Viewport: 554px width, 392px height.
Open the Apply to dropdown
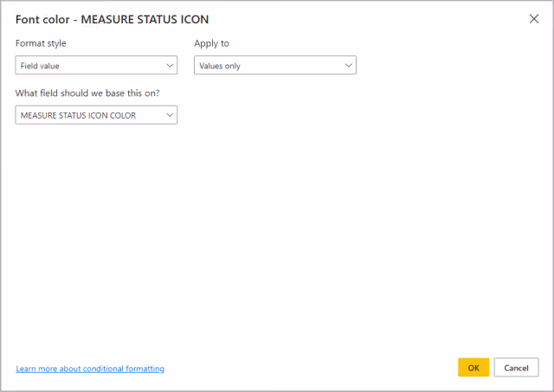275,66
